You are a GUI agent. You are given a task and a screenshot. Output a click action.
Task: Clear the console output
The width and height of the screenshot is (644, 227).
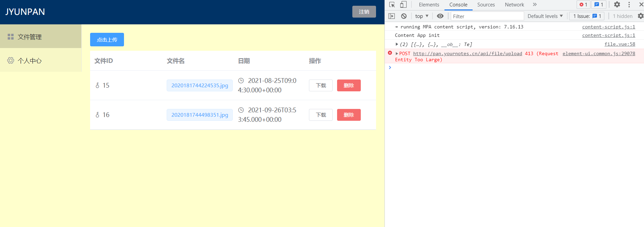pos(404,16)
